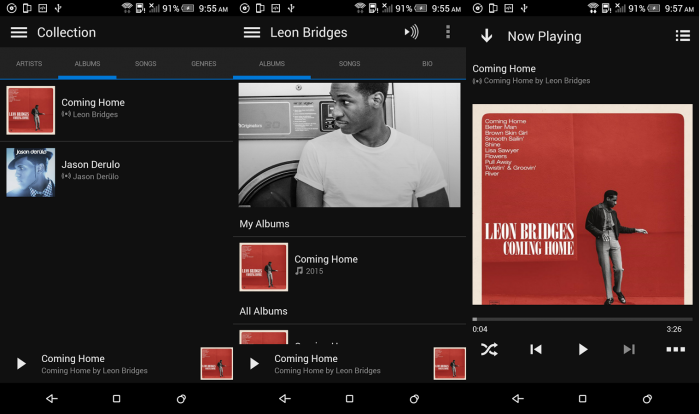Open the queue list icon in Now Playing

(682, 36)
